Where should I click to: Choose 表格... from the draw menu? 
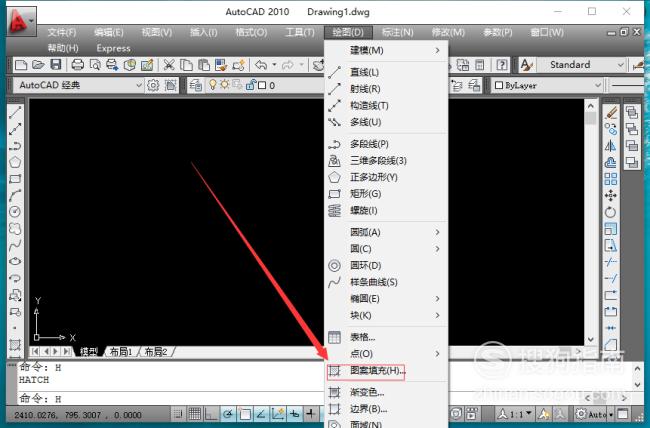tap(386, 337)
